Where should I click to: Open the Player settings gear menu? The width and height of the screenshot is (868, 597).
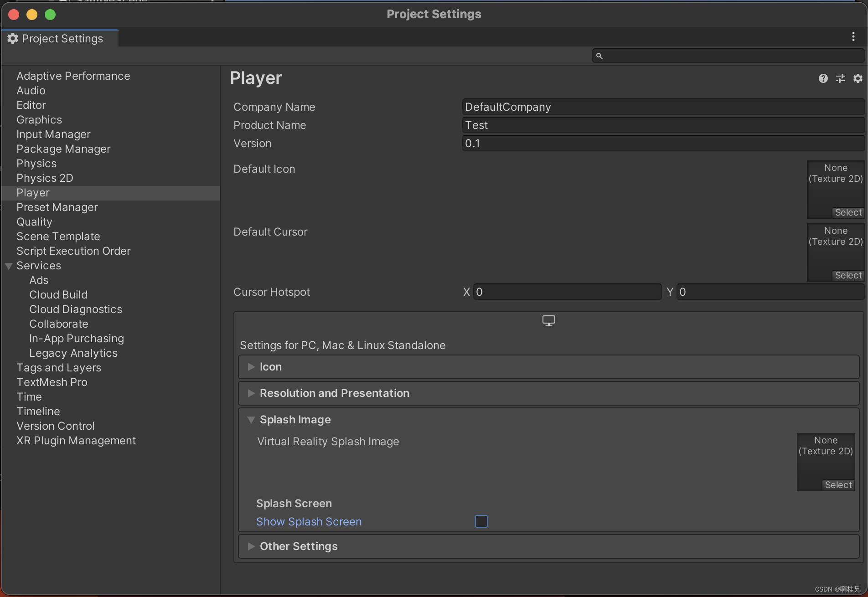click(858, 78)
